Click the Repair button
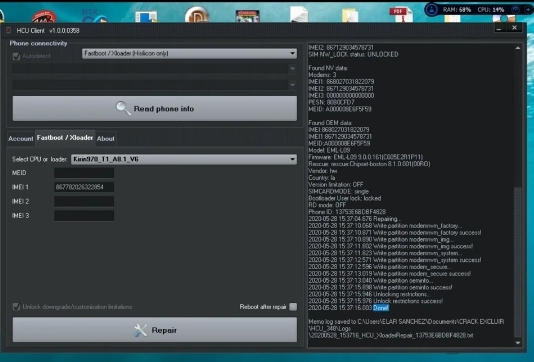This screenshot has width=534, height=362. pos(155,330)
